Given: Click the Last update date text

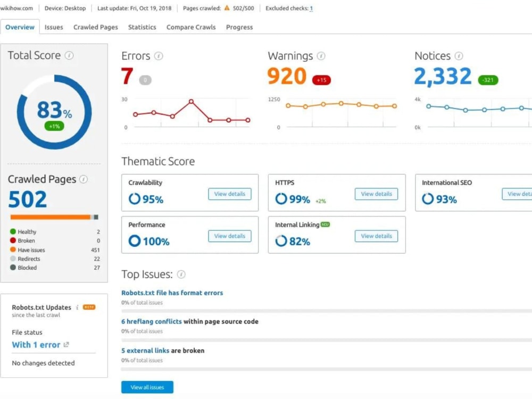Looking at the screenshot, I should pos(135,8).
